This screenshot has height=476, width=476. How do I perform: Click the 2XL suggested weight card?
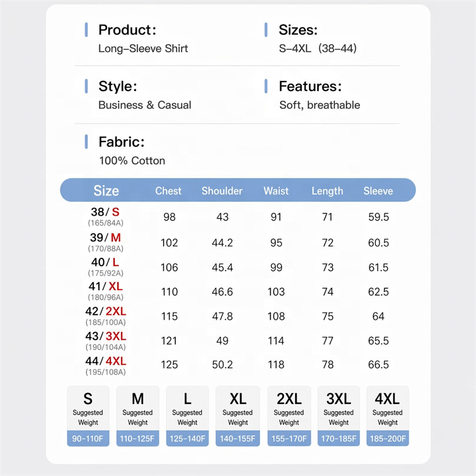click(289, 416)
